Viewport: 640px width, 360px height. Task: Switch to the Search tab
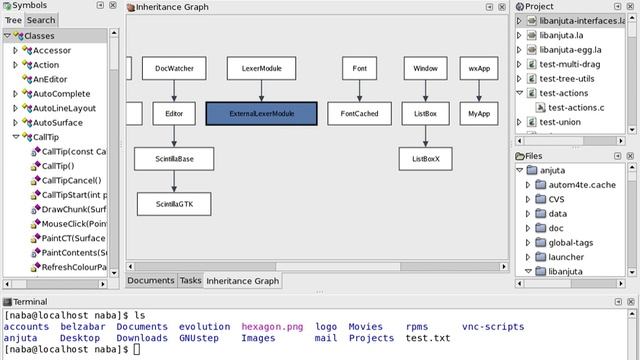[41, 20]
